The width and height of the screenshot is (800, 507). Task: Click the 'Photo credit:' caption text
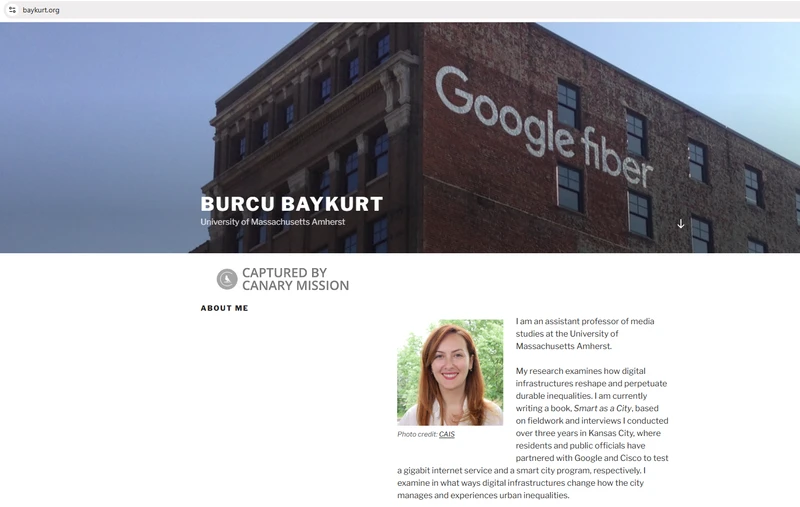[x=417, y=434]
